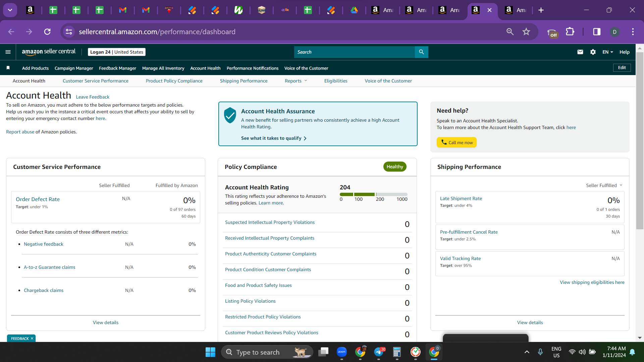Open the messages envelope icon

[580, 52]
